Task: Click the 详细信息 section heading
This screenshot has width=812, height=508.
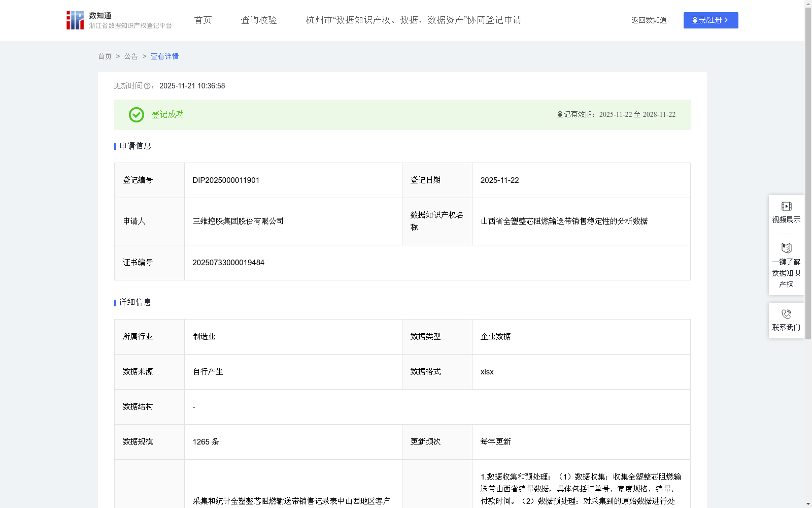Action: click(x=135, y=303)
